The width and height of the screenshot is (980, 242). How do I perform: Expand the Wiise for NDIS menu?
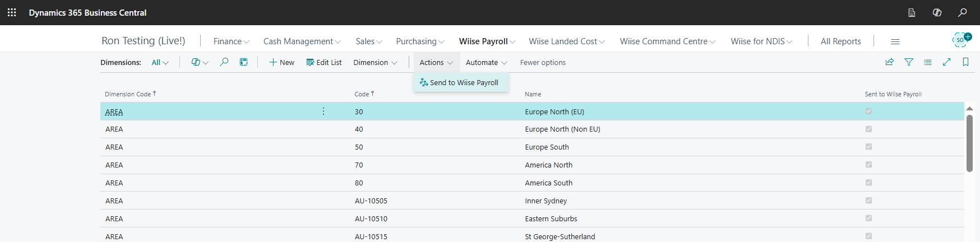[761, 41]
